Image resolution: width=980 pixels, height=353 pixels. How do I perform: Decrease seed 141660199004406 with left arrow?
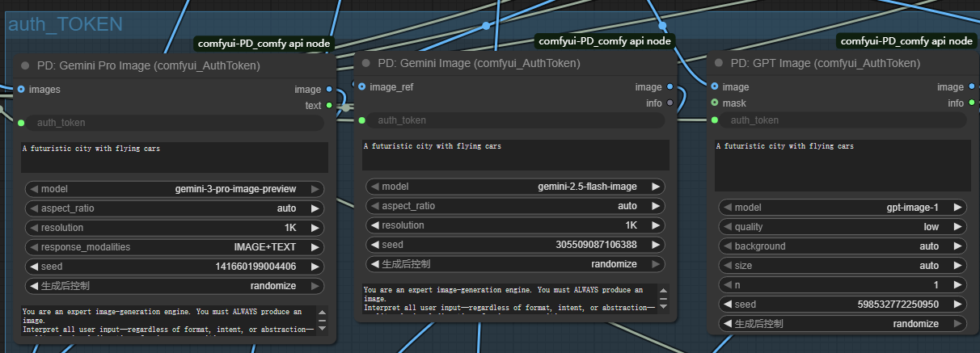coord(34,267)
